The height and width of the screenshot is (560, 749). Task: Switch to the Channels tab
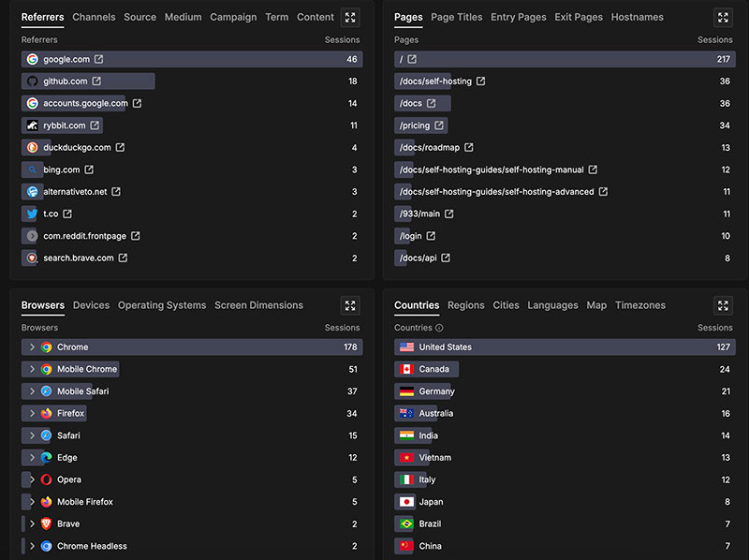coord(94,17)
